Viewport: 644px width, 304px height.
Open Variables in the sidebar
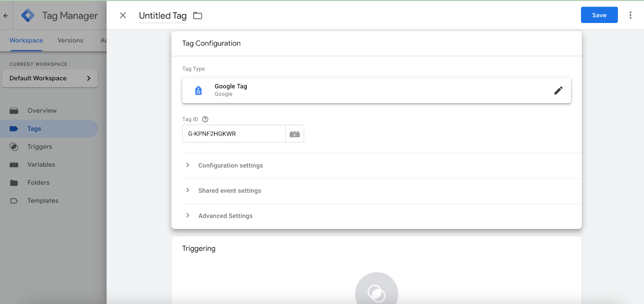49,165
